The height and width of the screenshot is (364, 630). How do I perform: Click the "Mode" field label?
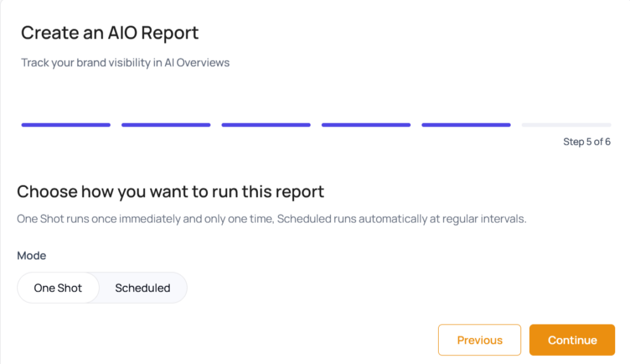coord(31,255)
